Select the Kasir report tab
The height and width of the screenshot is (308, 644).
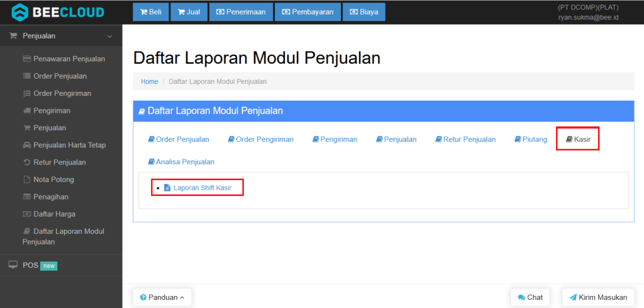[x=579, y=139]
